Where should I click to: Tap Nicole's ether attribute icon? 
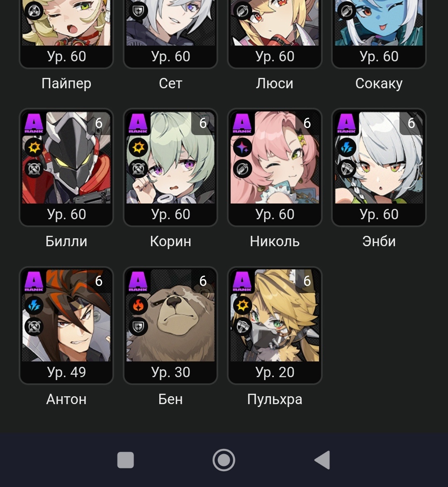(243, 147)
